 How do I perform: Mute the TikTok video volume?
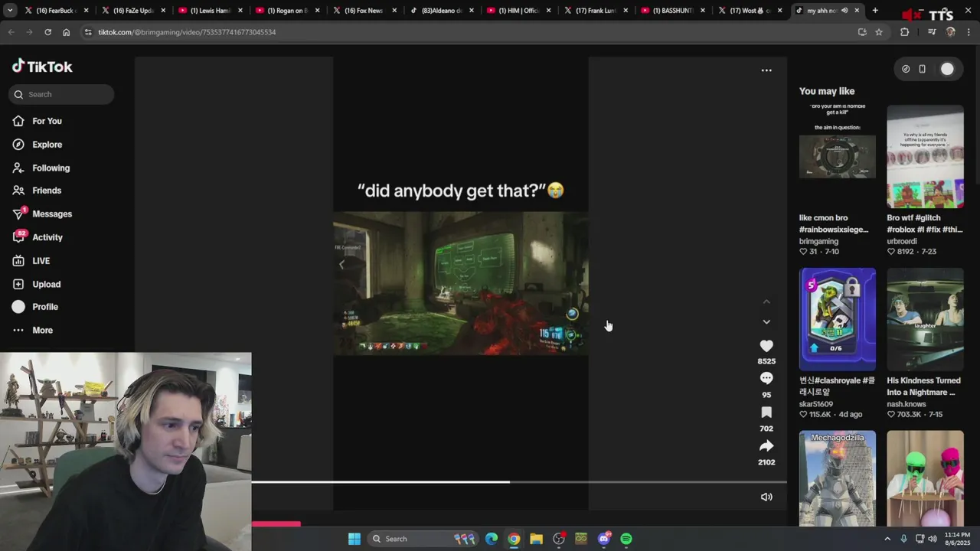(x=766, y=497)
